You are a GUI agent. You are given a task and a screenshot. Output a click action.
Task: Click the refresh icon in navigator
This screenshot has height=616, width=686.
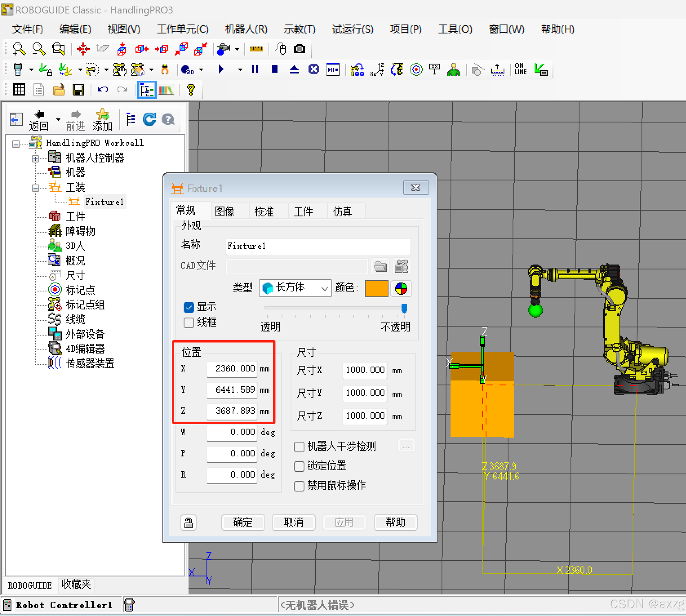pyautogui.click(x=149, y=119)
